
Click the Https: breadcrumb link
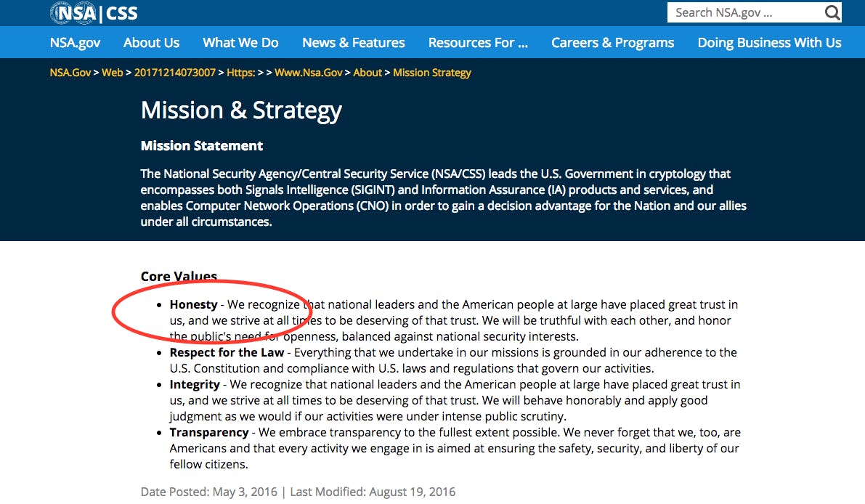[240, 73]
